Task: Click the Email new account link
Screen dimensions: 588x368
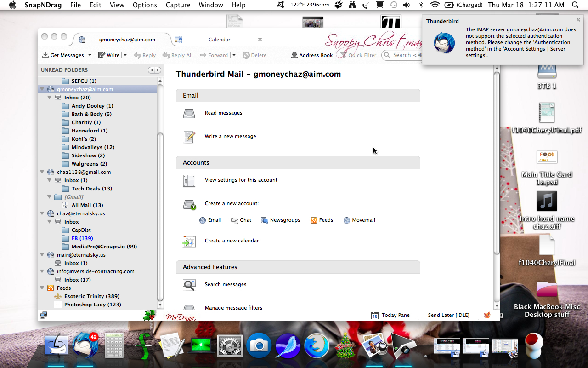Action: click(x=210, y=220)
